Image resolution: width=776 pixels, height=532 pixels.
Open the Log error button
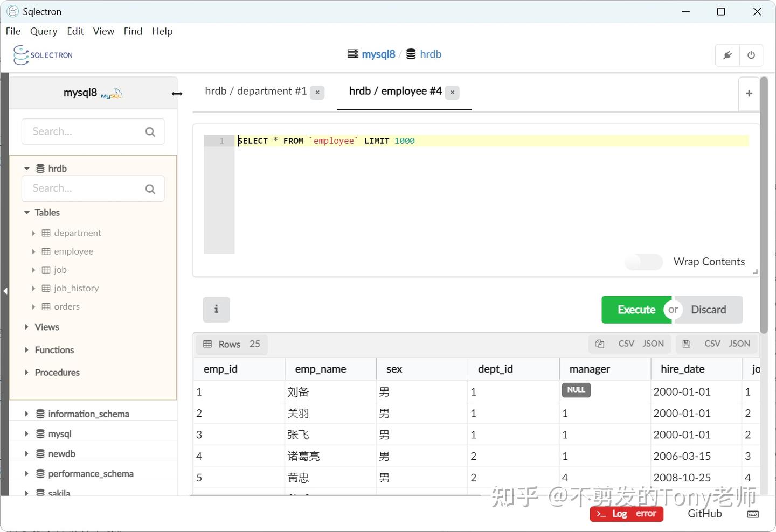pos(627,514)
